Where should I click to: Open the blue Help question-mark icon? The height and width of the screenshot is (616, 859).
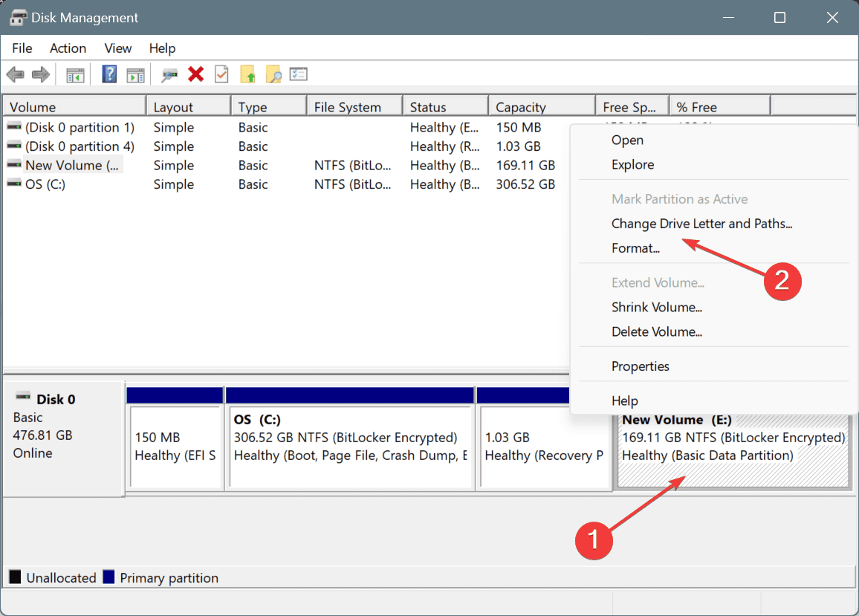coord(109,74)
